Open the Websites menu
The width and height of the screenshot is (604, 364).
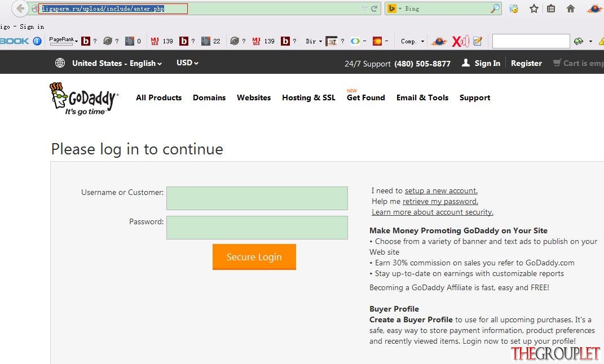click(x=254, y=97)
